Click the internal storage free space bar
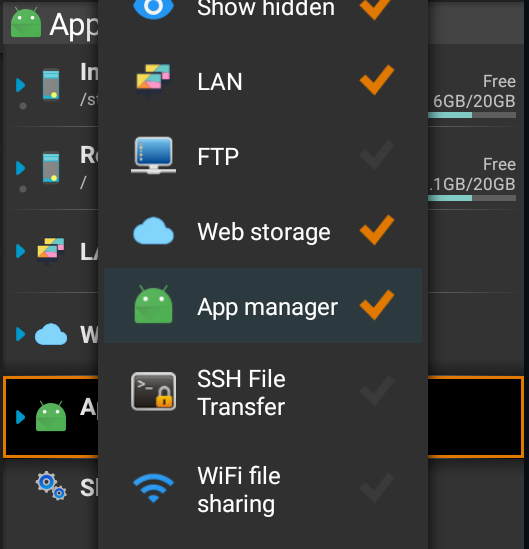Viewport: 529px width, 549px height. click(x=472, y=115)
